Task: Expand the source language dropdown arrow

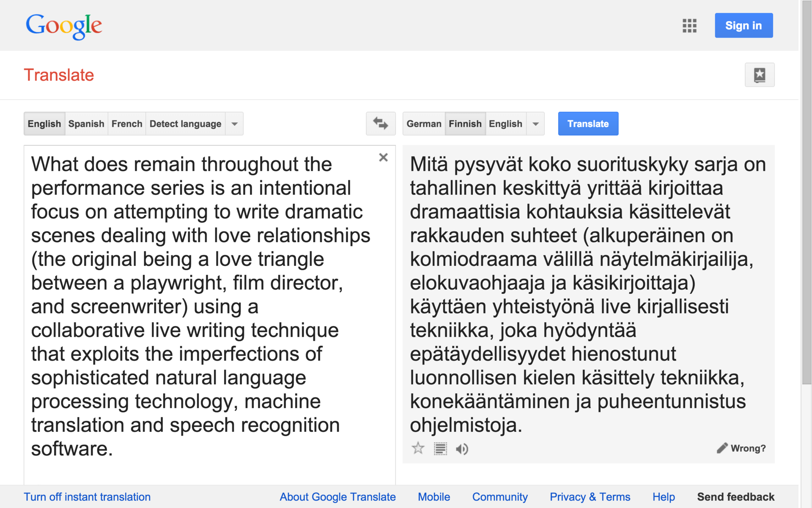Action: click(235, 124)
